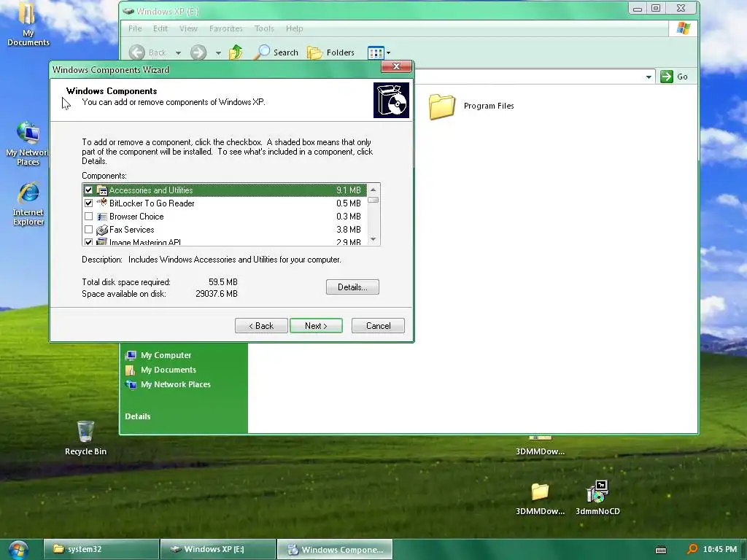Select the Browser Choice row text
The height and width of the screenshot is (560, 747).
tap(136, 216)
